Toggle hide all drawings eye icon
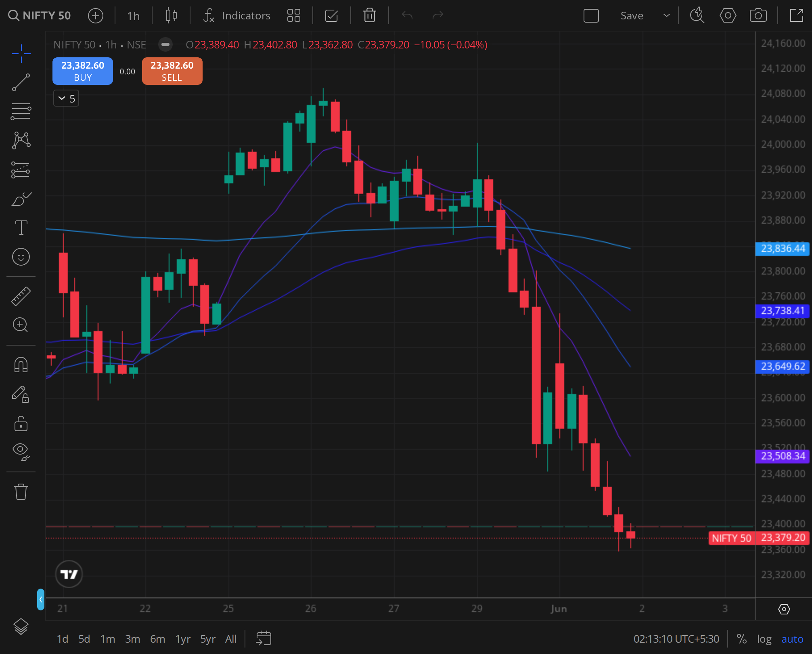812x654 pixels. click(x=21, y=451)
